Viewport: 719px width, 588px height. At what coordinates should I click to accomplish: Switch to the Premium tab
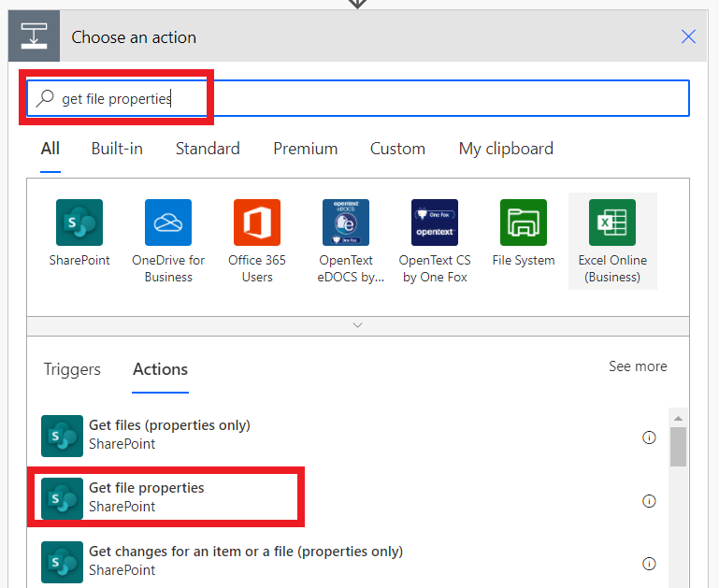tap(305, 149)
